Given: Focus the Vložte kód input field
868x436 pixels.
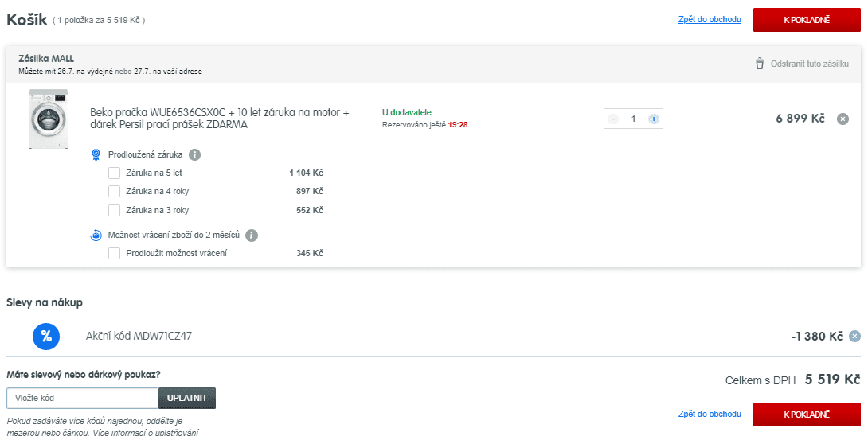Looking at the screenshot, I should click(x=83, y=398).
